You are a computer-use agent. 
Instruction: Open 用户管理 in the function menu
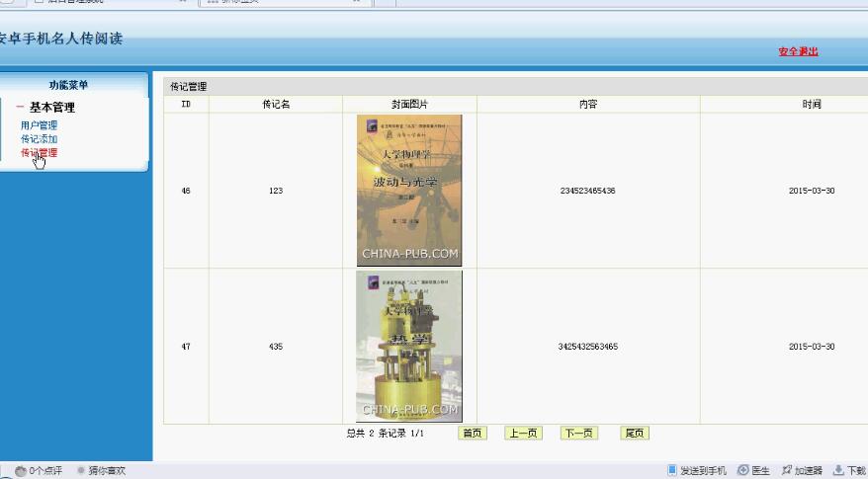point(39,125)
